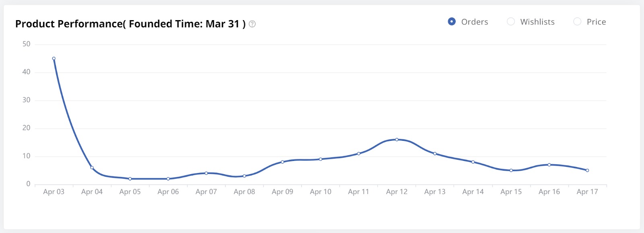Screen dimensions: 644x233
Task: Click the Apr 11 data point
Action: pos(359,153)
